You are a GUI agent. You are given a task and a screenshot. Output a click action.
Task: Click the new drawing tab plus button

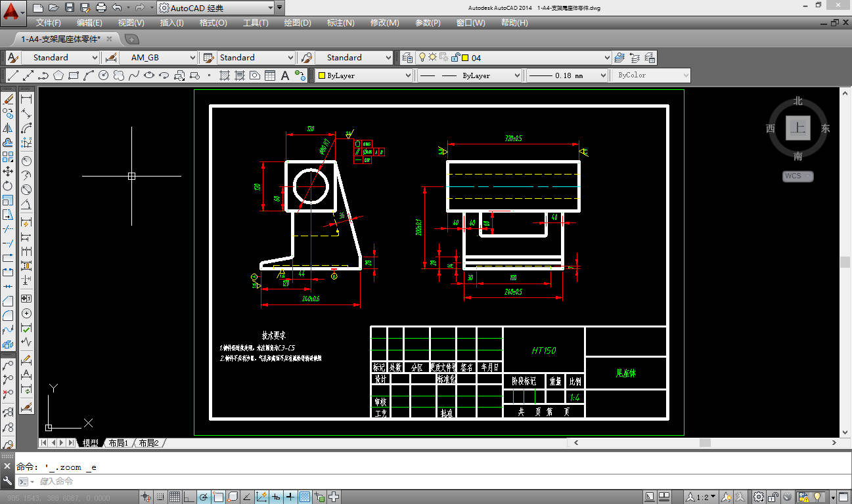pos(131,39)
